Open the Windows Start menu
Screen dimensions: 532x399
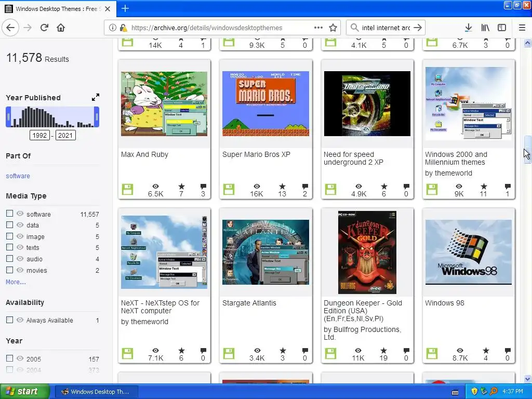click(24, 392)
